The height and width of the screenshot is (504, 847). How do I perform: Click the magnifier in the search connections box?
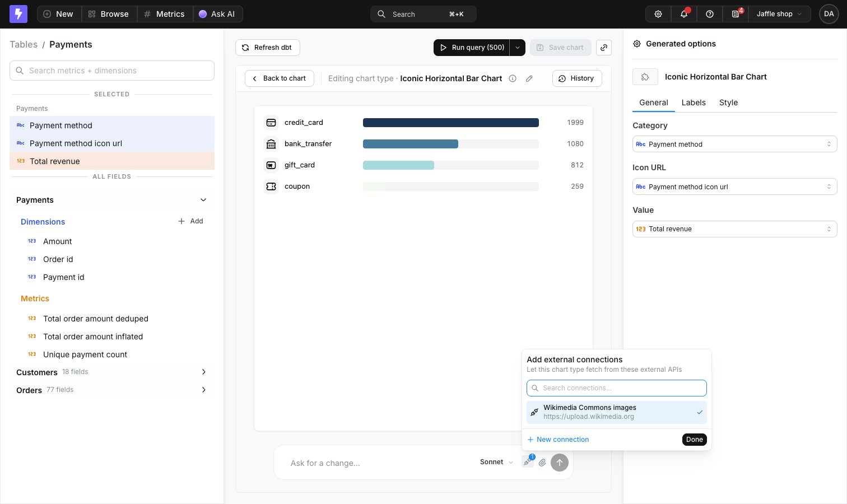pyautogui.click(x=535, y=388)
